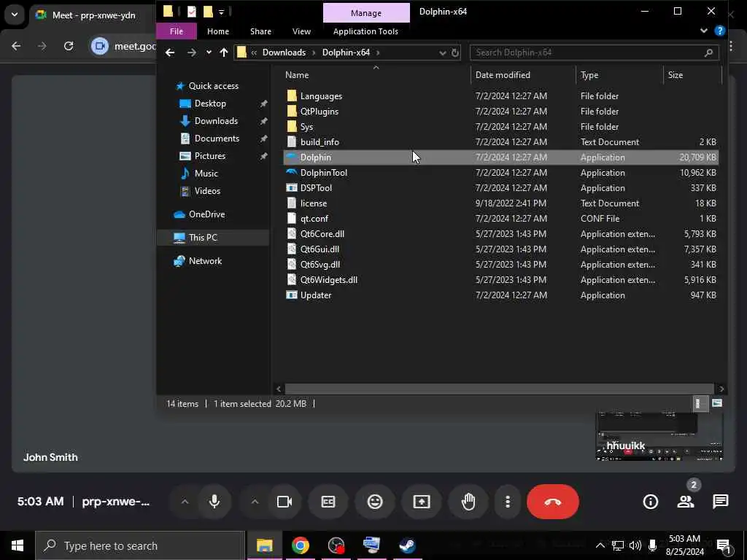The height and width of the screenshot is (560, 747).
Task: Select the Languages folder
Action: click(500, 96)
